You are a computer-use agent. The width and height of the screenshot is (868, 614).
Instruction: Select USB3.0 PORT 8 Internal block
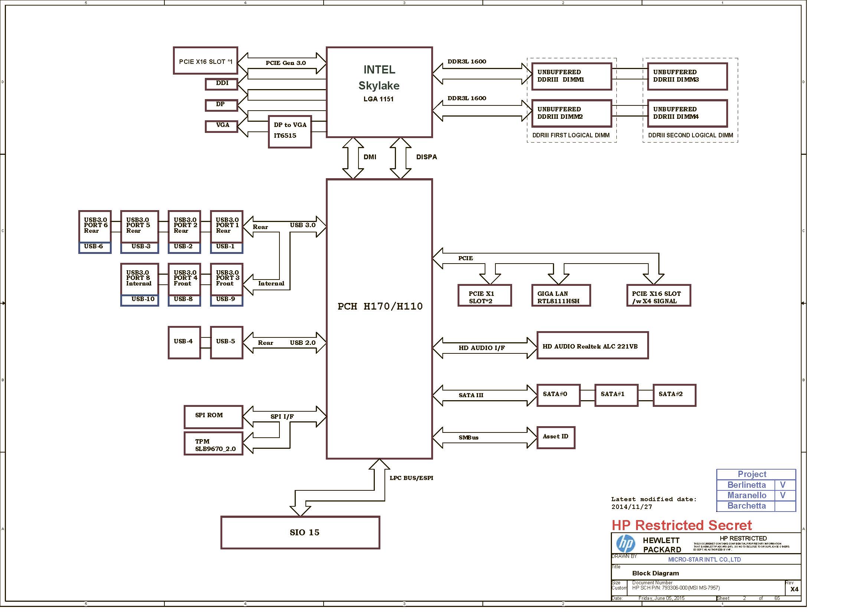click(x=139, y=279)
